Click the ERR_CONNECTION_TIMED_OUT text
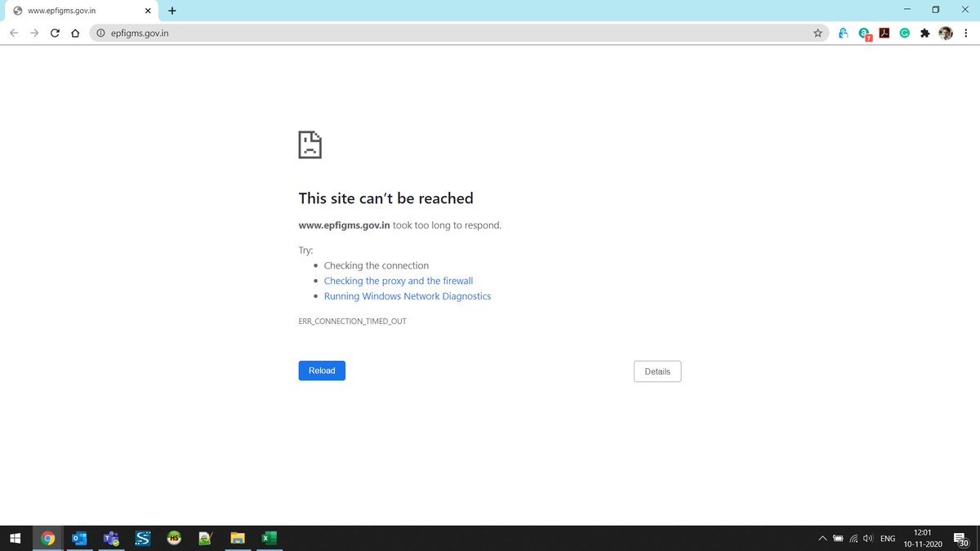This screenshot has height=551, width=980. pos(353,322)
